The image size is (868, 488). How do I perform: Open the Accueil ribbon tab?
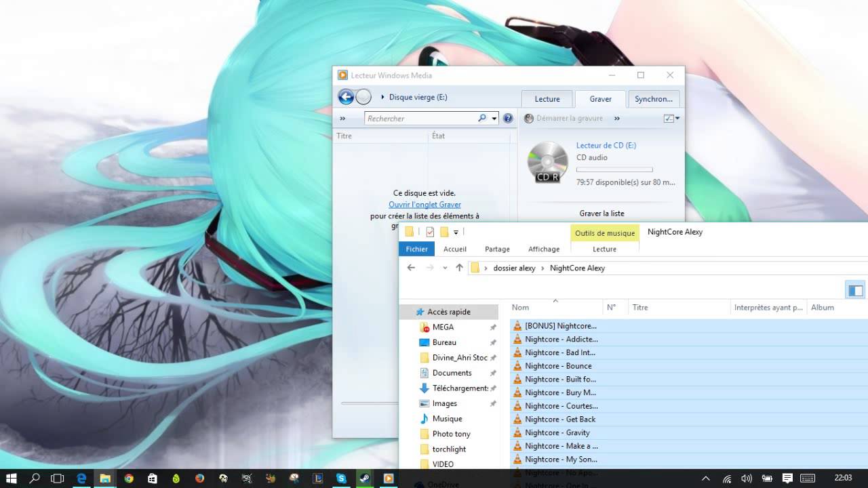[455, 249]
